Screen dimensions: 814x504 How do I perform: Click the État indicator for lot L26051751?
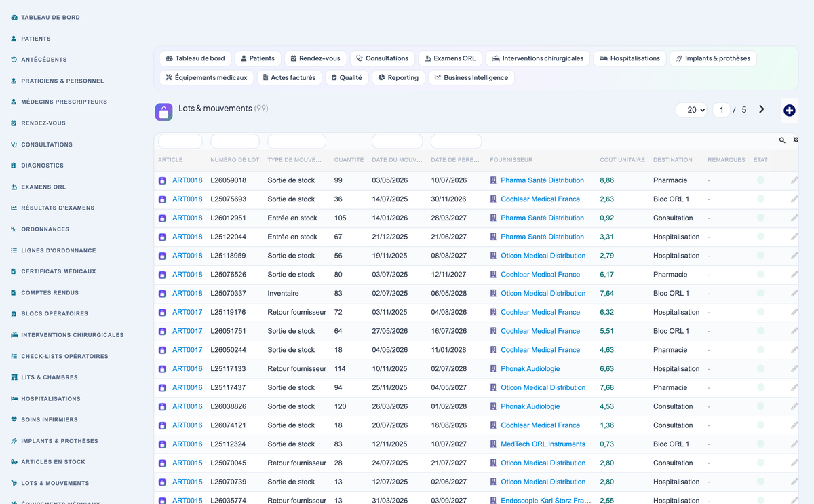pos(760,331)
